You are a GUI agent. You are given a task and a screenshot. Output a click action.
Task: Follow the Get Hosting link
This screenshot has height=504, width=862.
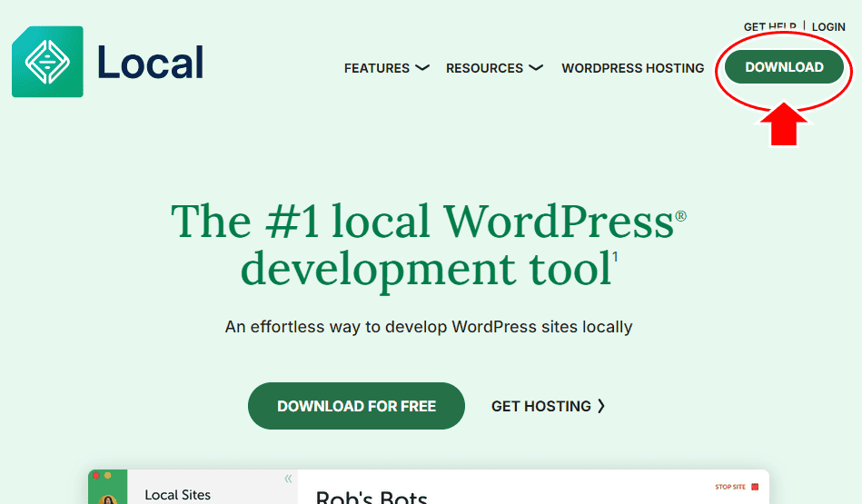(x=540, y=406)
